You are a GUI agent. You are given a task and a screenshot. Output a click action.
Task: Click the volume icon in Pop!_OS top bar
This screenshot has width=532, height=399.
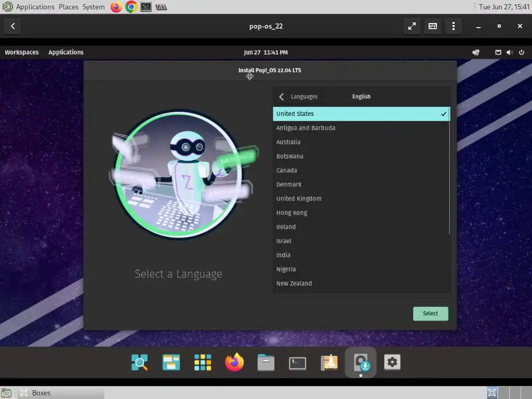[x=510, y=52]
